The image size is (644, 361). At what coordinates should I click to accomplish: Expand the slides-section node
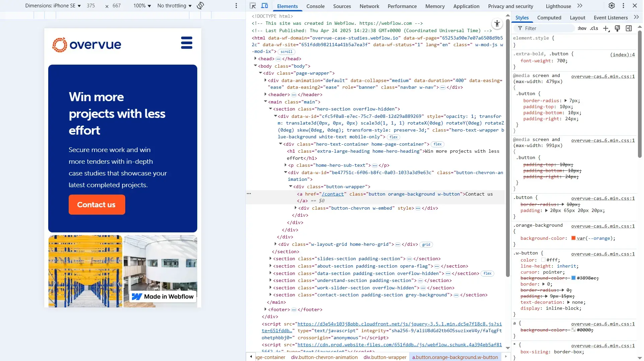[x=270, y=259]
